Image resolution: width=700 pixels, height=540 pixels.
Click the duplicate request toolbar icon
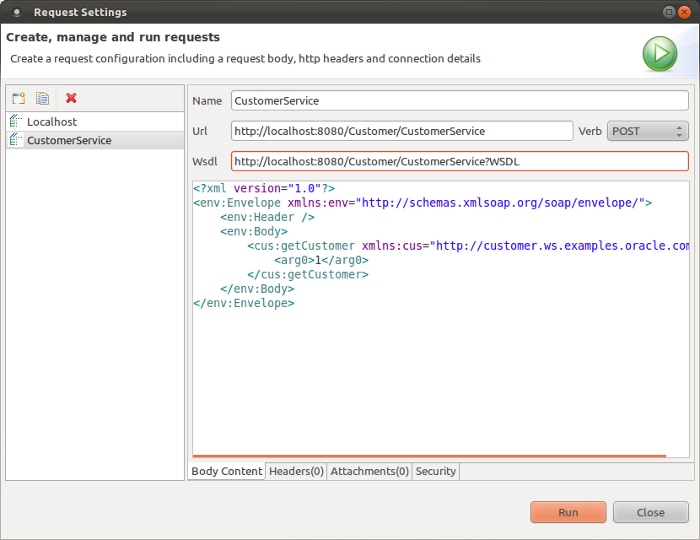(x=43, y=98)
